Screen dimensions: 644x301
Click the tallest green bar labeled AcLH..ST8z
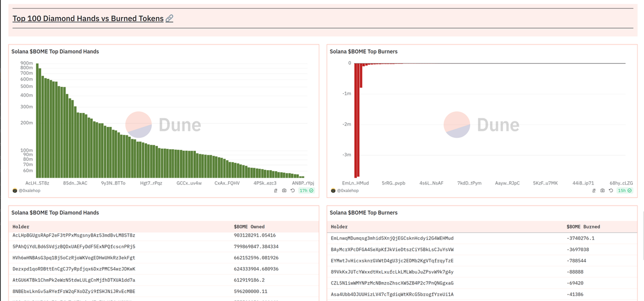coord(37,120)
